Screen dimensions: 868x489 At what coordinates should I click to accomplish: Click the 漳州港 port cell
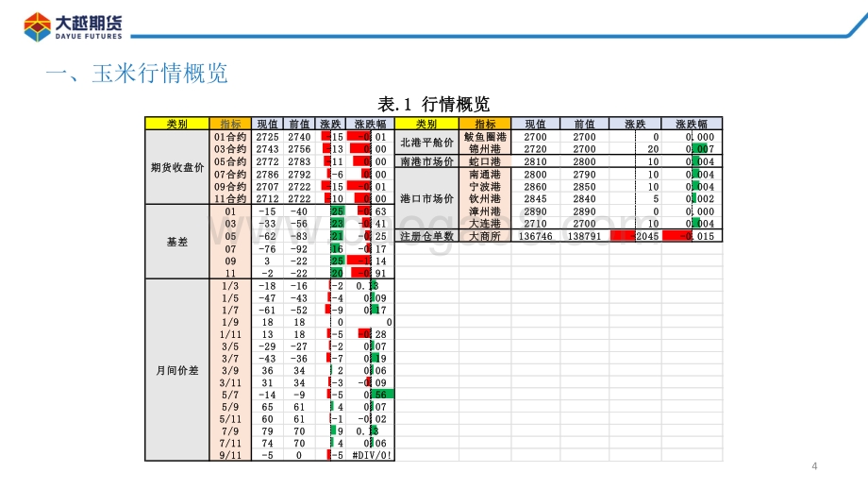click(485, 211)
